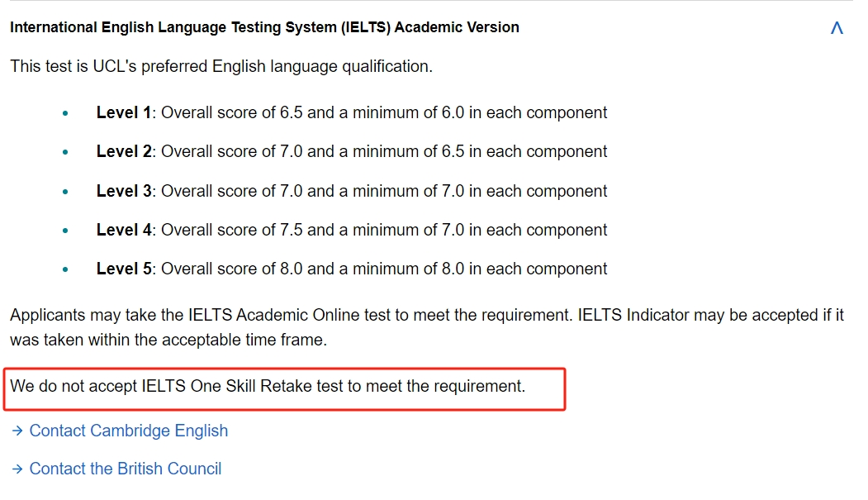The image size is (868, 500).
Task: Open the Contact Cambridge English link
Action: point(129,431)
